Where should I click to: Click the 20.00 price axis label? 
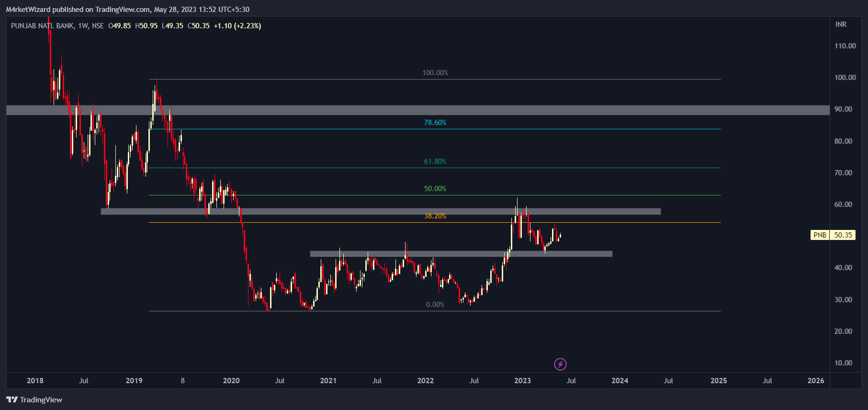click(843, 331)
